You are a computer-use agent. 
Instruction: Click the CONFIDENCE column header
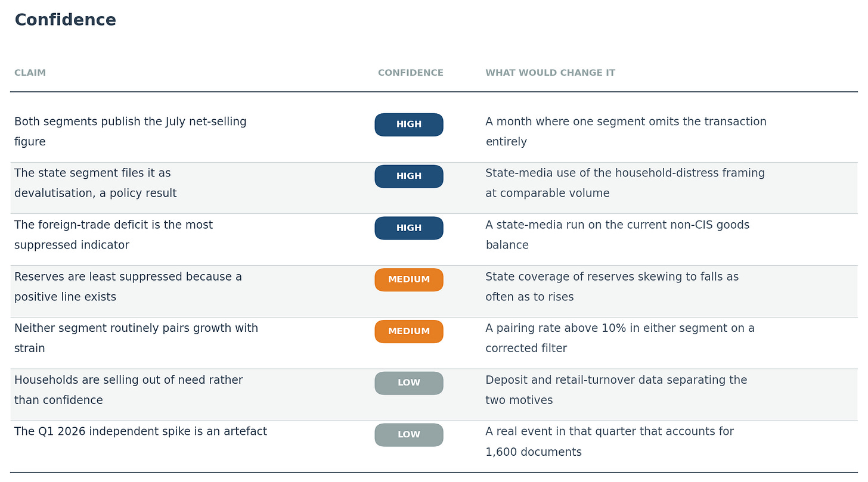pos(411,73)
